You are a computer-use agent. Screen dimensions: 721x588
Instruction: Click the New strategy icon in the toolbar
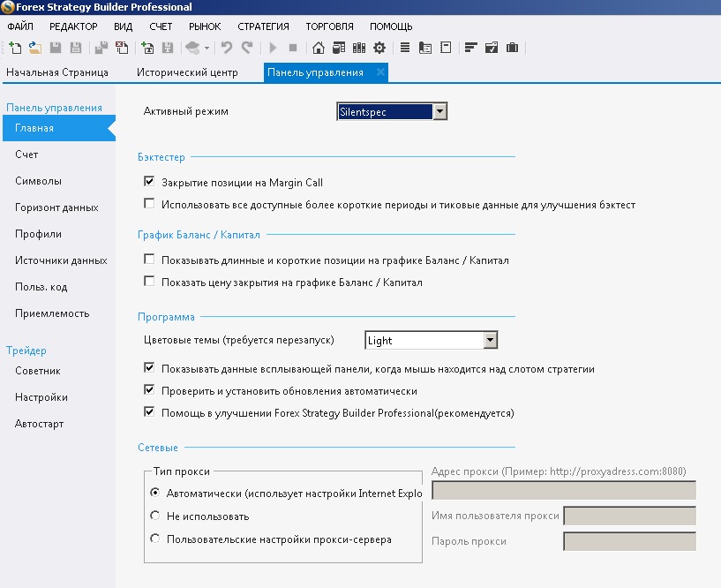click(15, 48)
